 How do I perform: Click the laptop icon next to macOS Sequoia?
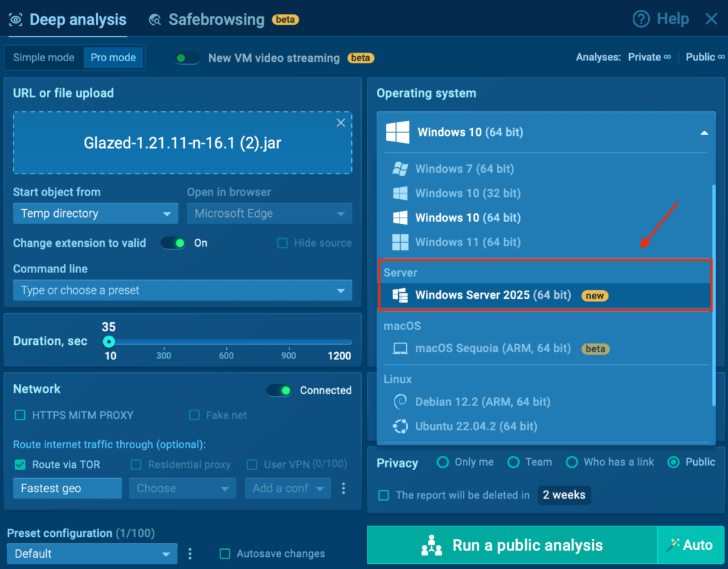click(400, 349)
